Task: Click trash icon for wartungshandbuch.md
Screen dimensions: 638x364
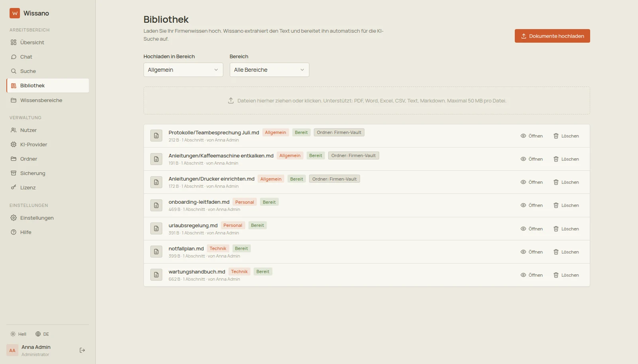Action: (x=556, y=275)
